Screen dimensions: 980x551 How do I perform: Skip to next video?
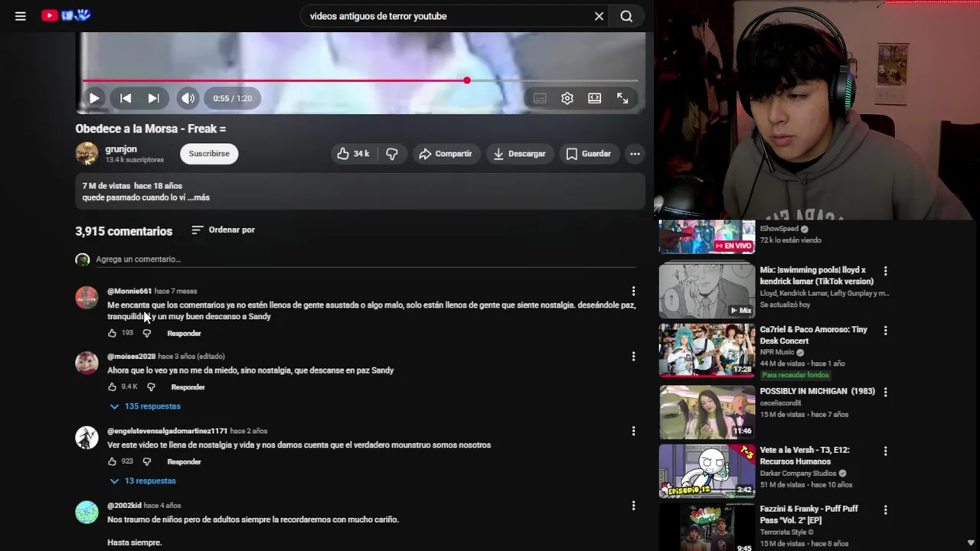tap(153, 98)
